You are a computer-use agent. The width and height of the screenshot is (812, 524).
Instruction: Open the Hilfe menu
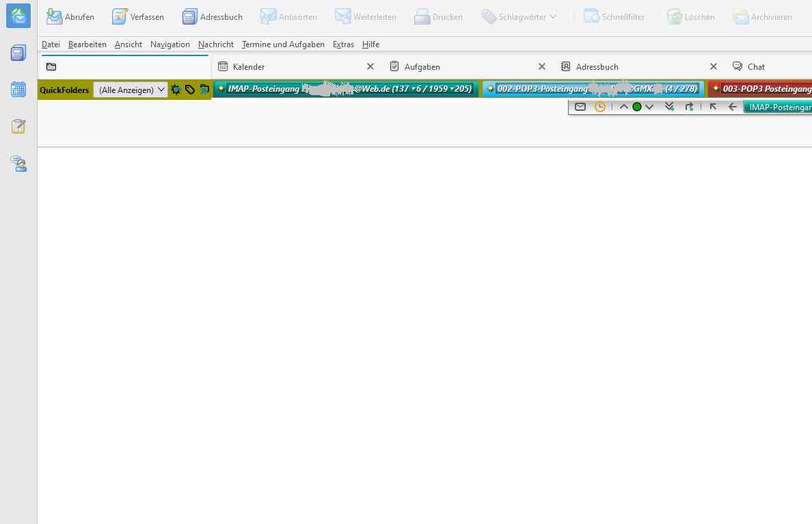point(370,44)
